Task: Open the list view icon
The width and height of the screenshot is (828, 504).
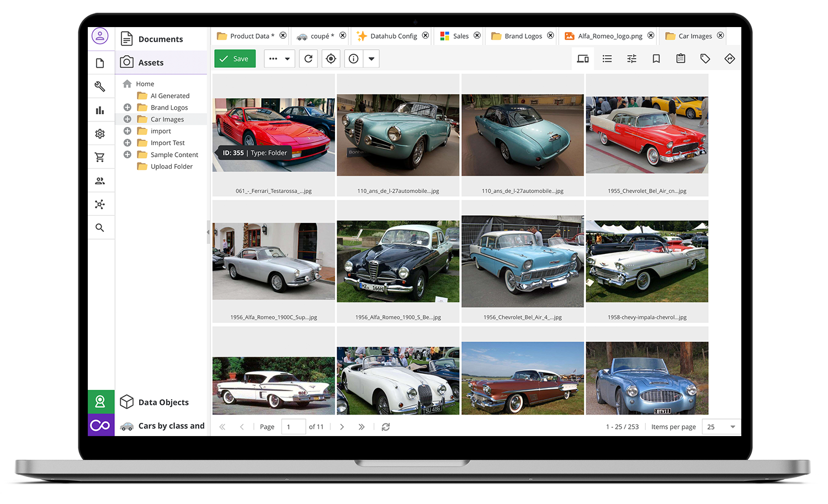Action: pyautogui.click(x=607, y=59)
